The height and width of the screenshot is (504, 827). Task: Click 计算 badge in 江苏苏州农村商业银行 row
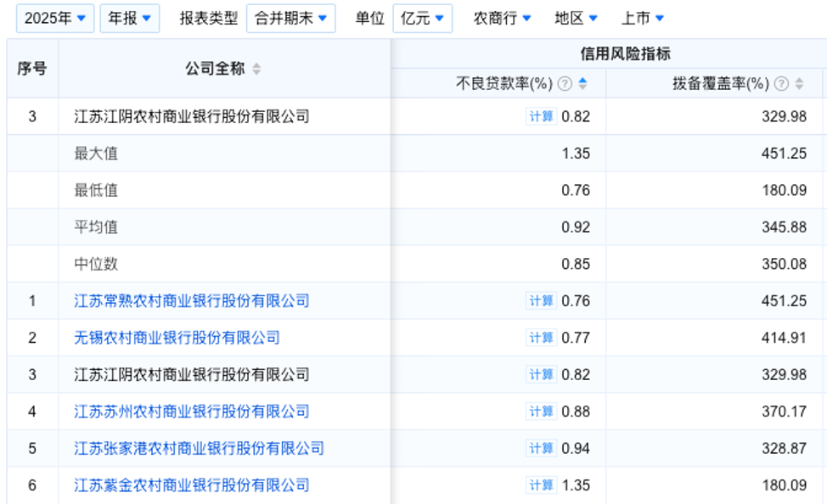[x=541, y=412]
